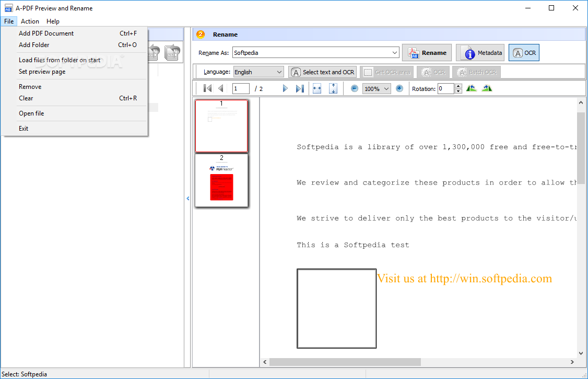Click the vertical scrollbar thumb in preview
The height and width of the screenshot is (379, 588).
pyautogui.click(x=581, y=148)
